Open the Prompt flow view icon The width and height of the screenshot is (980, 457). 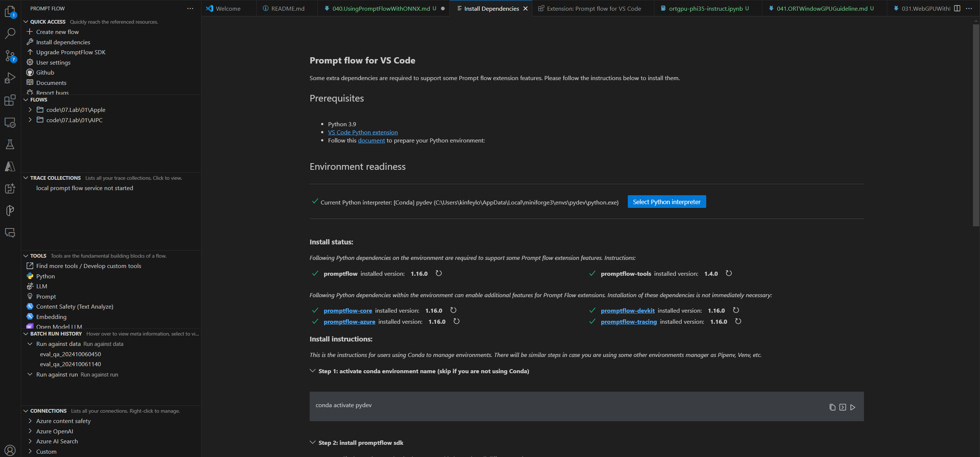click(x=10, y=210)
